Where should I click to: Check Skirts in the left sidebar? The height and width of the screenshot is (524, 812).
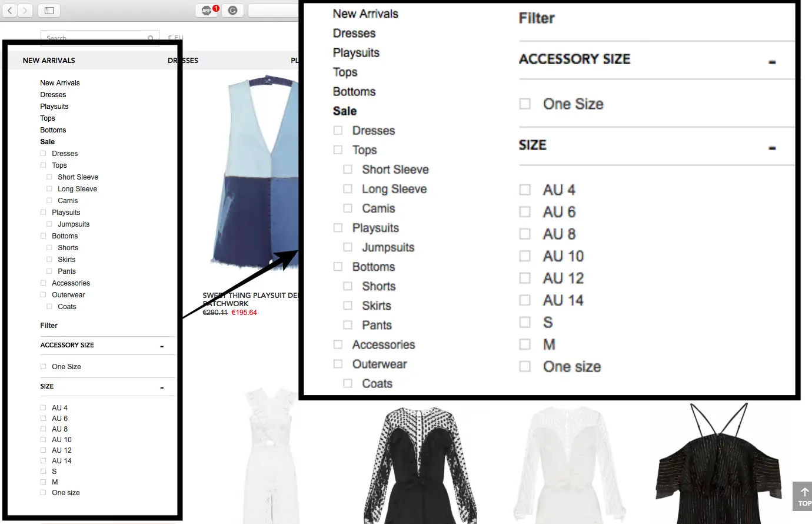point(49,260)
